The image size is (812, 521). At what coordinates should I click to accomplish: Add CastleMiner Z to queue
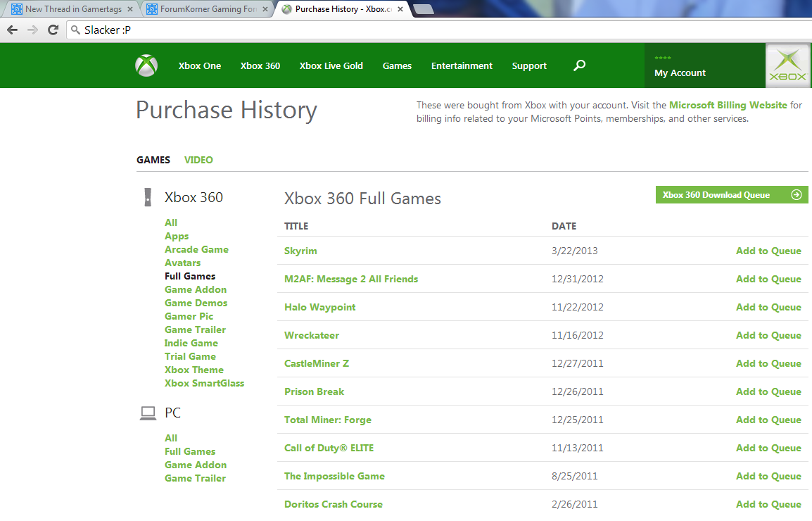768,363
